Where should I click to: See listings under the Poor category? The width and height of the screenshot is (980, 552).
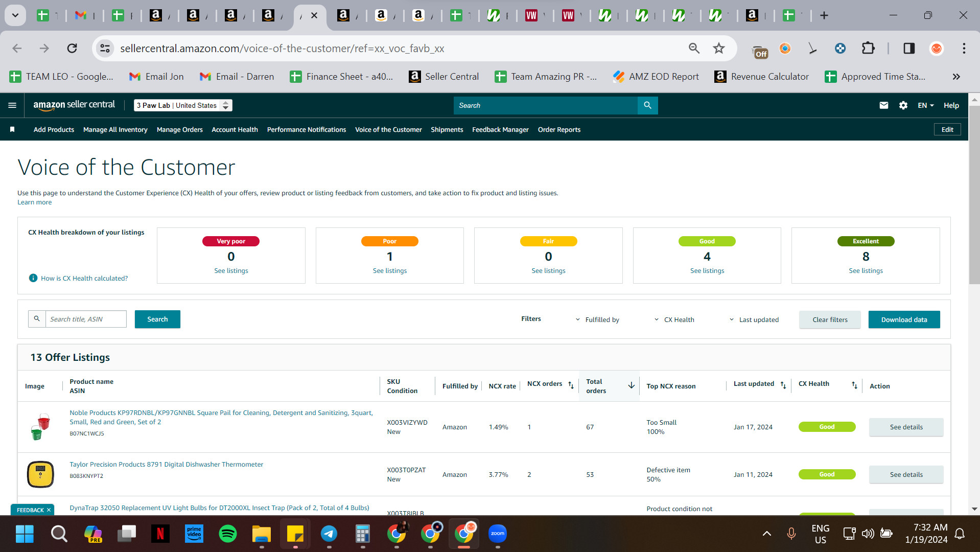[x=390, y=271]
